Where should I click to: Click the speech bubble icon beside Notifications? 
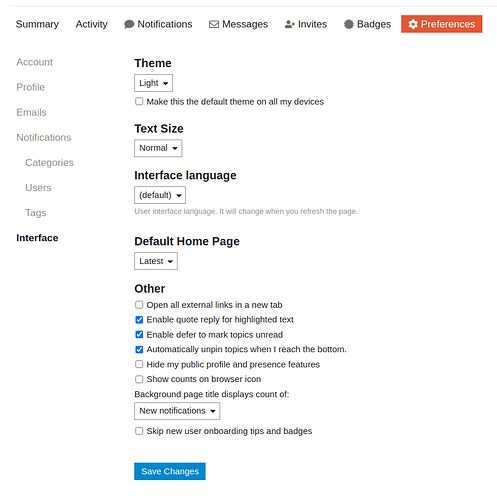[x=129, y=24]
